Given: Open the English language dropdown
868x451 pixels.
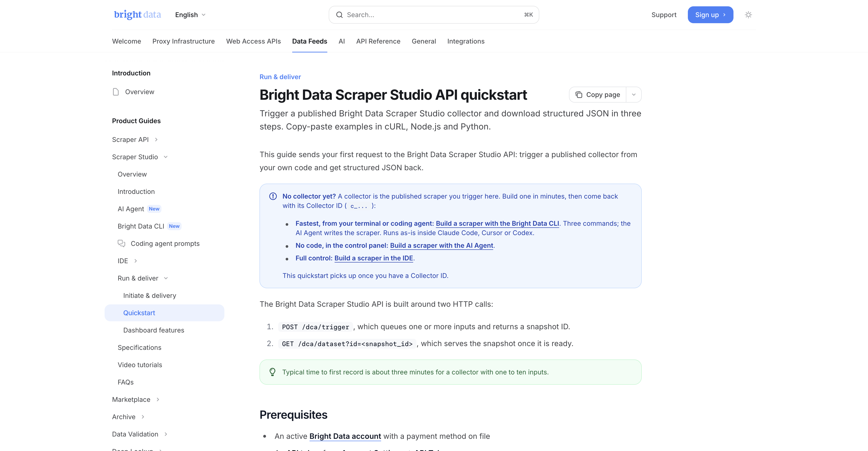Looking at the screenshot, I should pos(190,15).
